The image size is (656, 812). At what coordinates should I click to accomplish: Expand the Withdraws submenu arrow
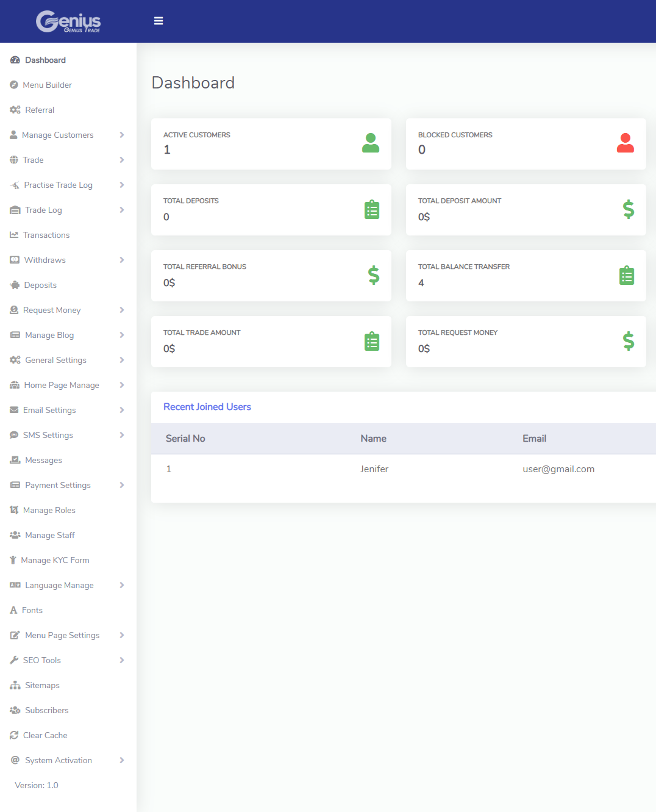[122, 260]
